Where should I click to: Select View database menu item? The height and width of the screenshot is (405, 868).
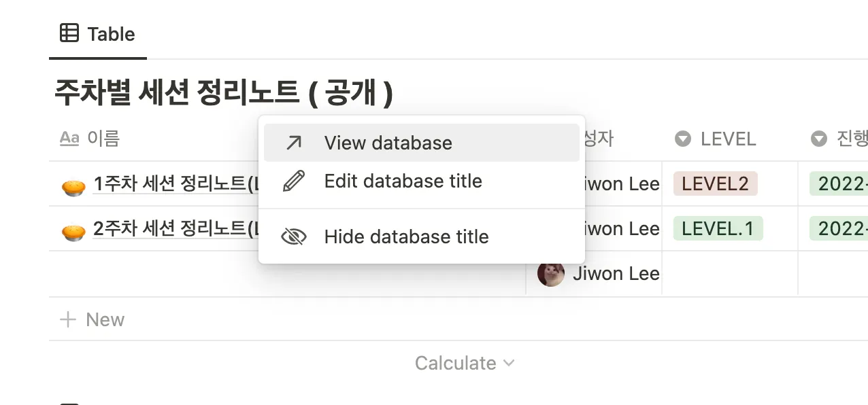pyautogui.click(x=388, y=143)
